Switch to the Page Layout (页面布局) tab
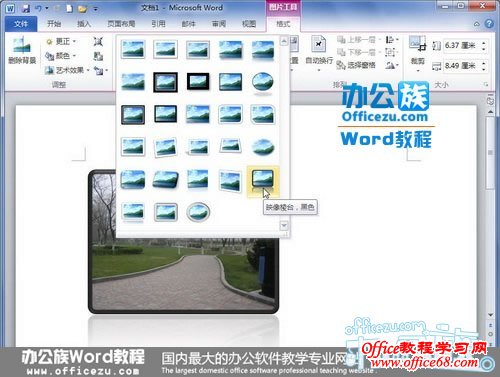The image size is (500, 377). pos(121,23)
